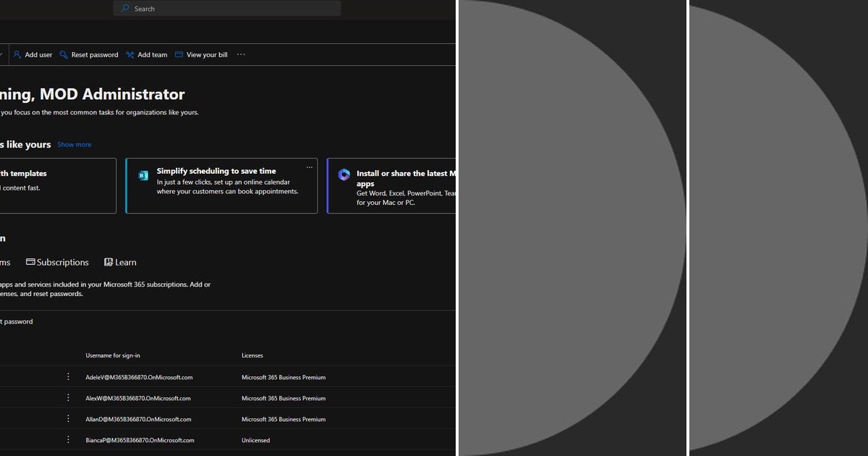Open the options menu on the scheduling card

[310, 166]
